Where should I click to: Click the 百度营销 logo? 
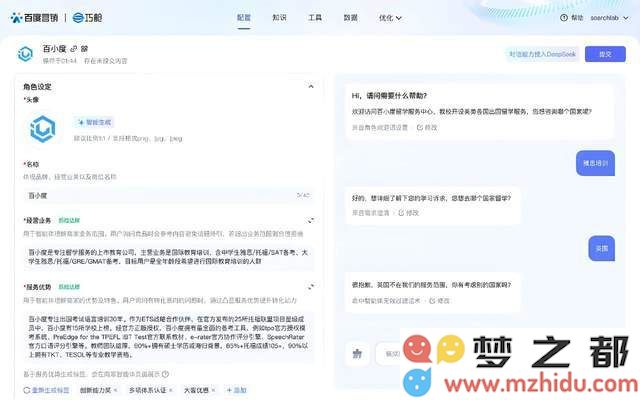(34, 18)
